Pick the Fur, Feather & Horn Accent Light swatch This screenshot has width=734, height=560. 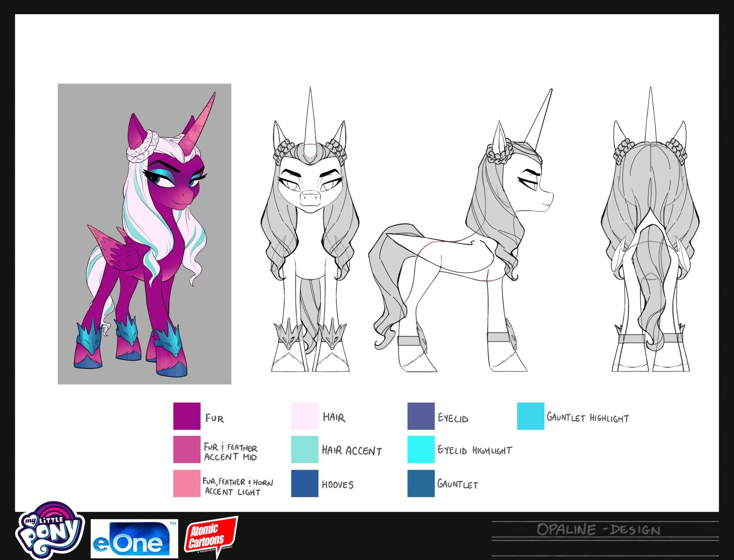click(187, 483)
